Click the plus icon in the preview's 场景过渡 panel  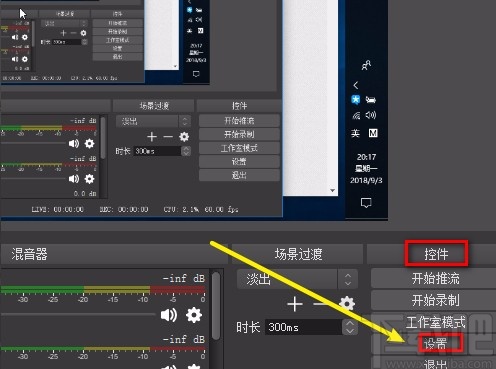pyautogui.click(x=152, y=137)
